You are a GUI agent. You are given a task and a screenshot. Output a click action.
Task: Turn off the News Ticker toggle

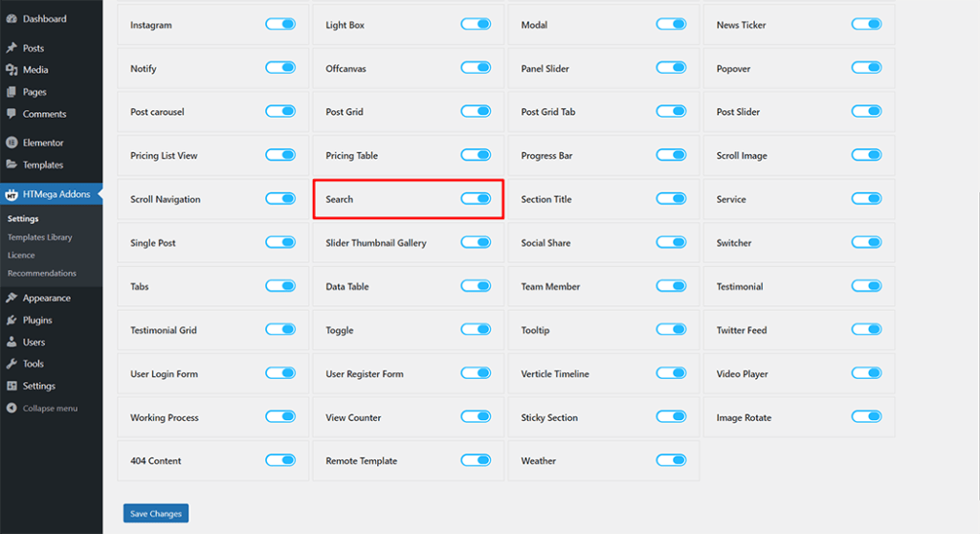[866, 24]
